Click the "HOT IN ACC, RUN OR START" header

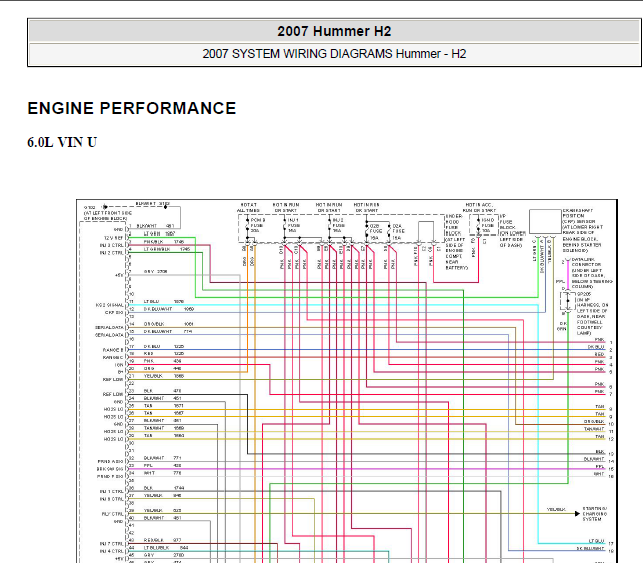[479, 207]
